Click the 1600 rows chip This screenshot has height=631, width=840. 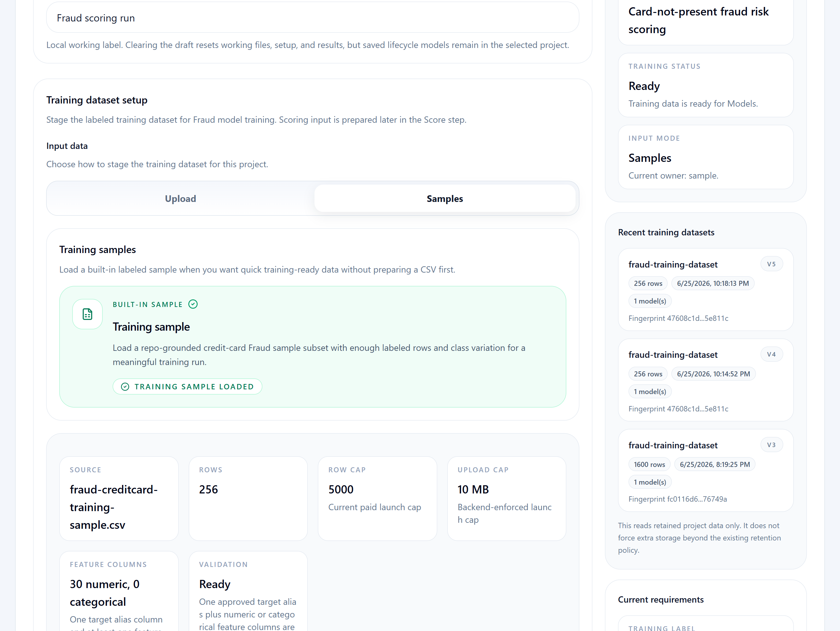click(x=649, y=464)
